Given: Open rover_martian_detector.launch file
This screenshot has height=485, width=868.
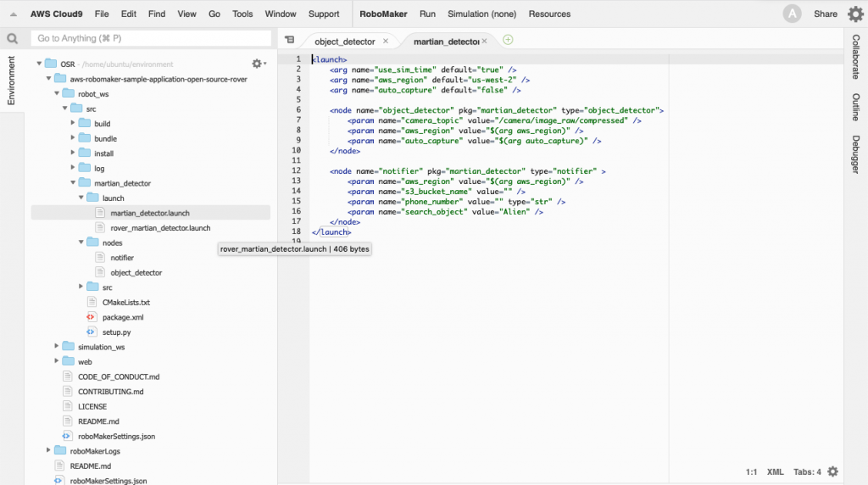Looking at the screenshot, I should pos(160,228).
